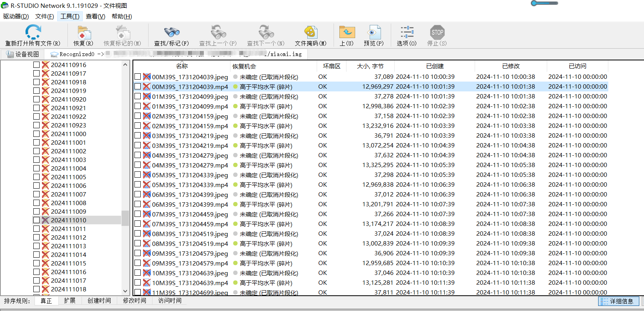
Task: Click the Reopen All Files toolbar icon
Action: [33, 32]
